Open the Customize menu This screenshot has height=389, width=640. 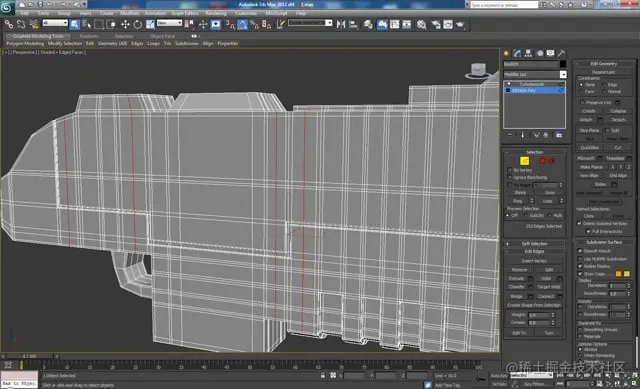246,13
